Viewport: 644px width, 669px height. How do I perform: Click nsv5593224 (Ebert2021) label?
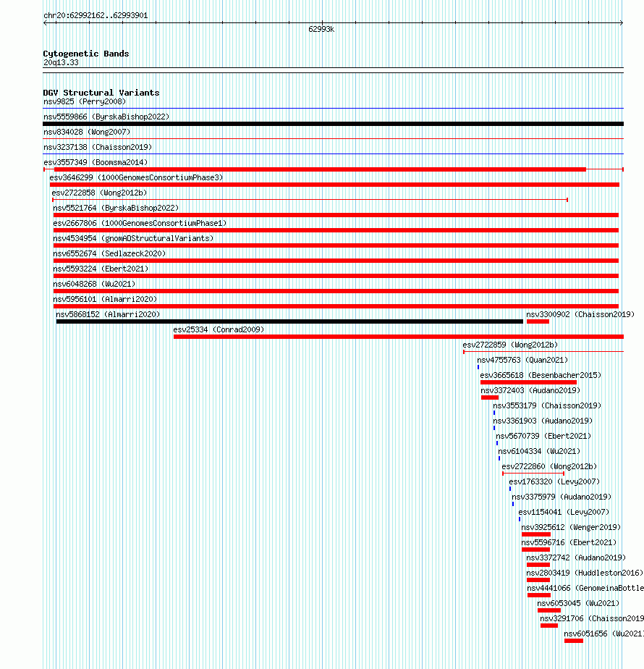[101, 269]
